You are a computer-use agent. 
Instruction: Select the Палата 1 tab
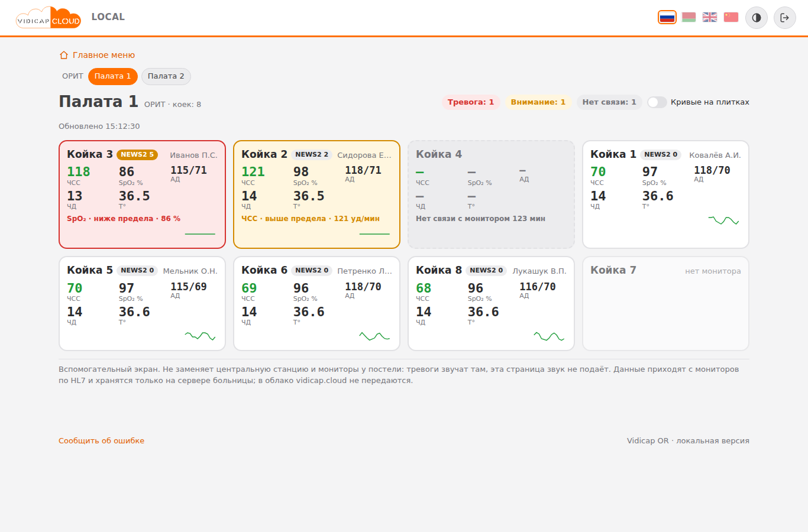coord(113,76)
